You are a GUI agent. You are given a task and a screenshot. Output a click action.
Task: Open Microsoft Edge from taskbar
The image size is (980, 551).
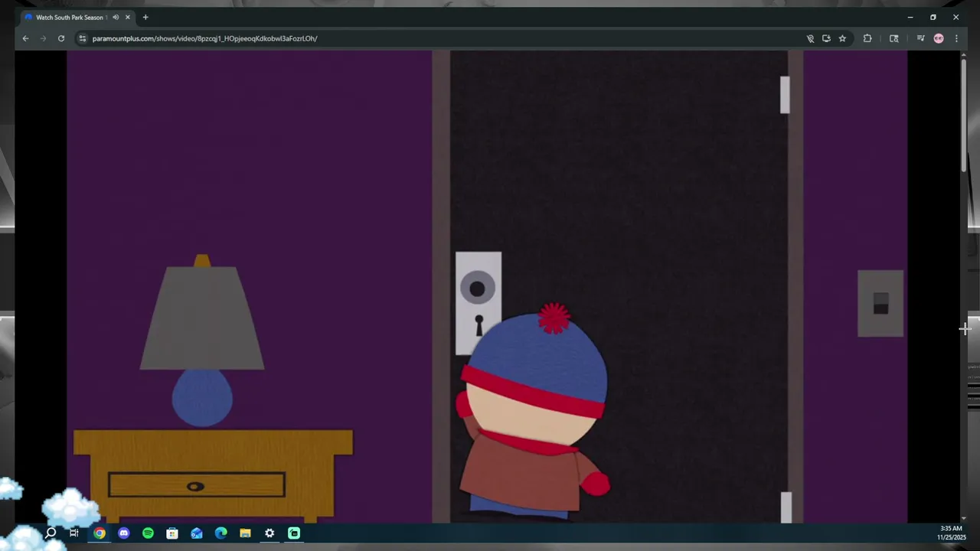(221, 533)
